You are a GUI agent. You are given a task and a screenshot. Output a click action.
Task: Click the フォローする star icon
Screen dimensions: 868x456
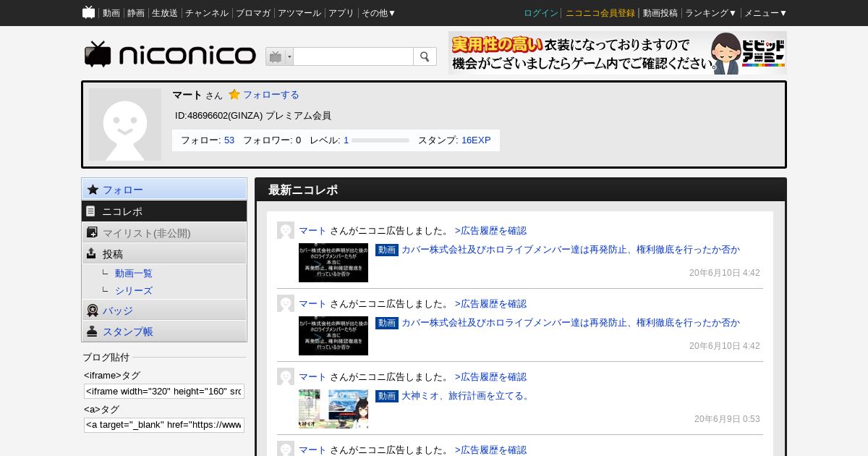tap(234, 94)
